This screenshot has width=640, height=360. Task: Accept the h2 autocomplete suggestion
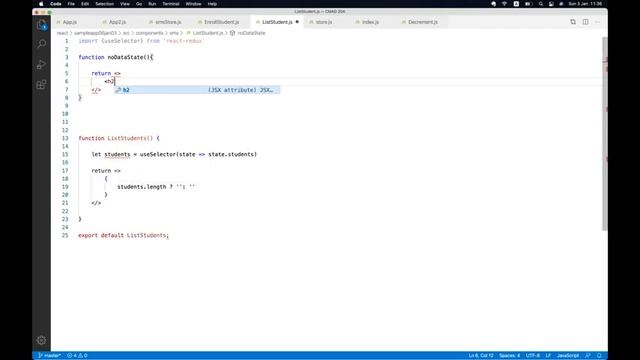click(197, 90)
